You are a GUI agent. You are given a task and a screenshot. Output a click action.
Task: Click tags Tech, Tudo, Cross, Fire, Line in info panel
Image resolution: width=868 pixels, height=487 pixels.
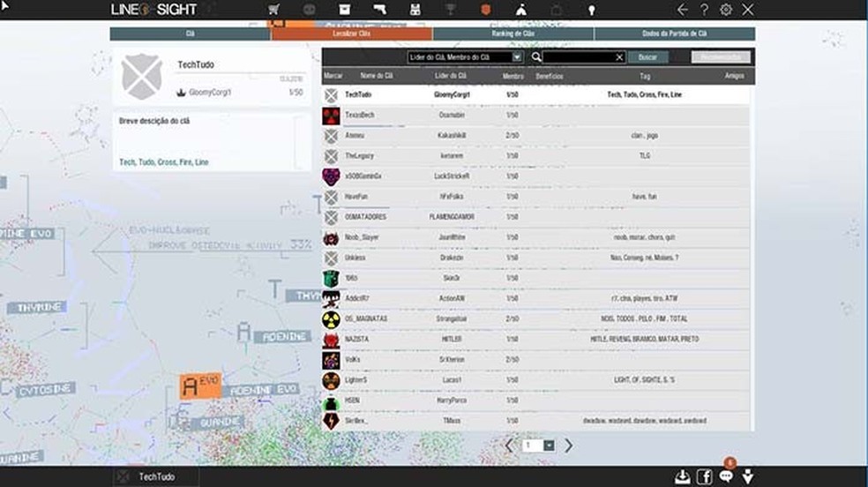[164, 162]
